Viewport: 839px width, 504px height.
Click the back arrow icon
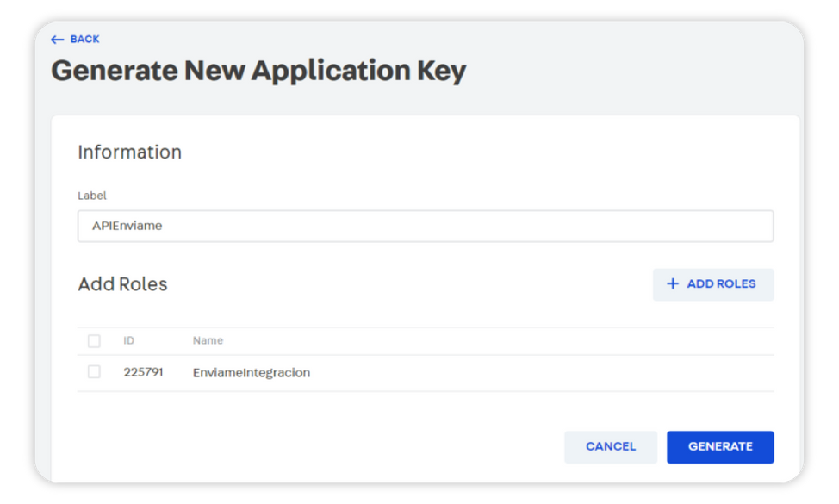click(x=58, y=40)
